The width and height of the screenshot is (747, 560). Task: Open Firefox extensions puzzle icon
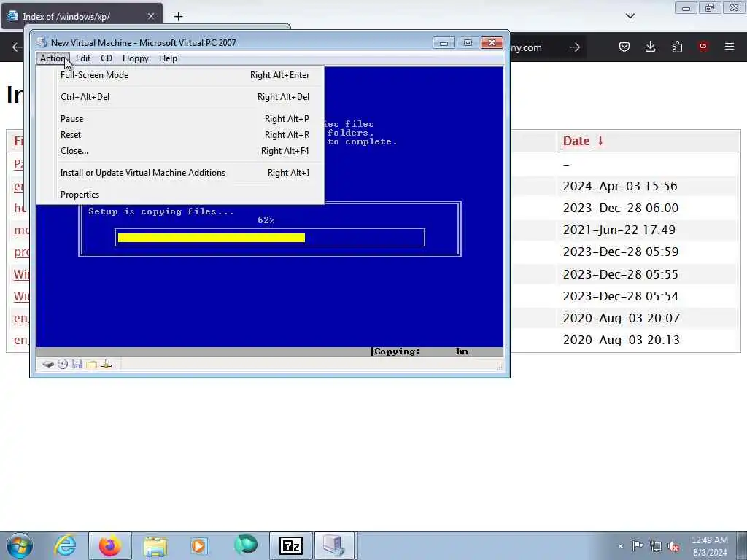[x=677, y=47]
